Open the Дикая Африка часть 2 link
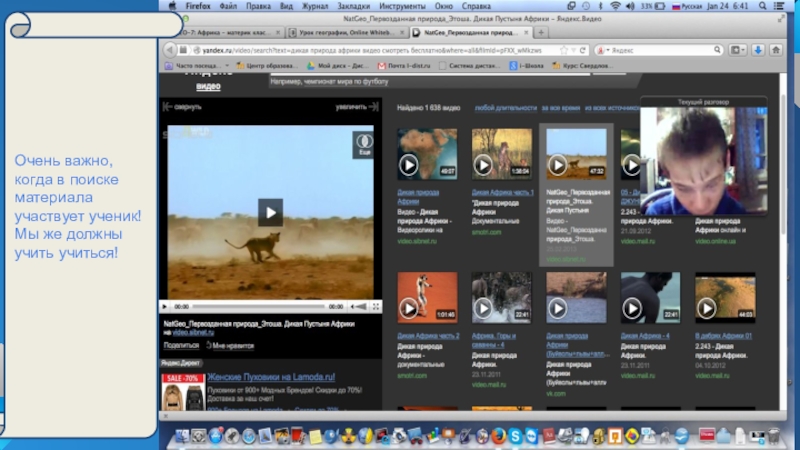The image size is (800, 450). (428, 336)
